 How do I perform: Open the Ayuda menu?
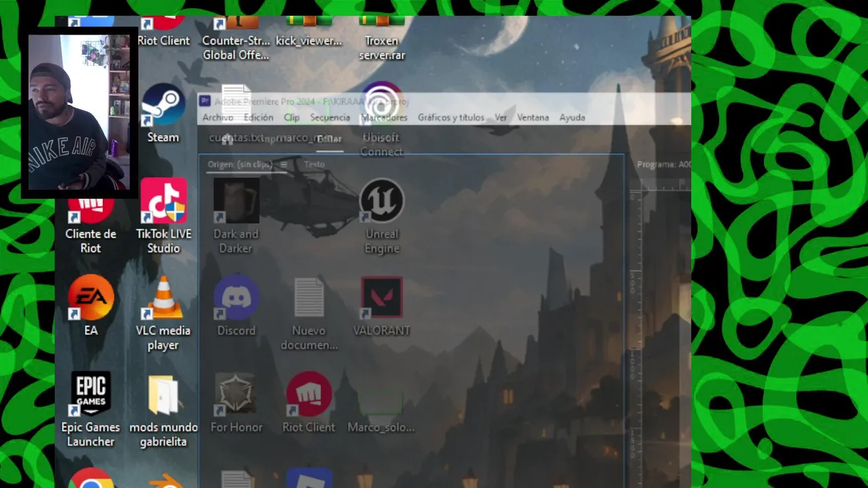(572, 117)
